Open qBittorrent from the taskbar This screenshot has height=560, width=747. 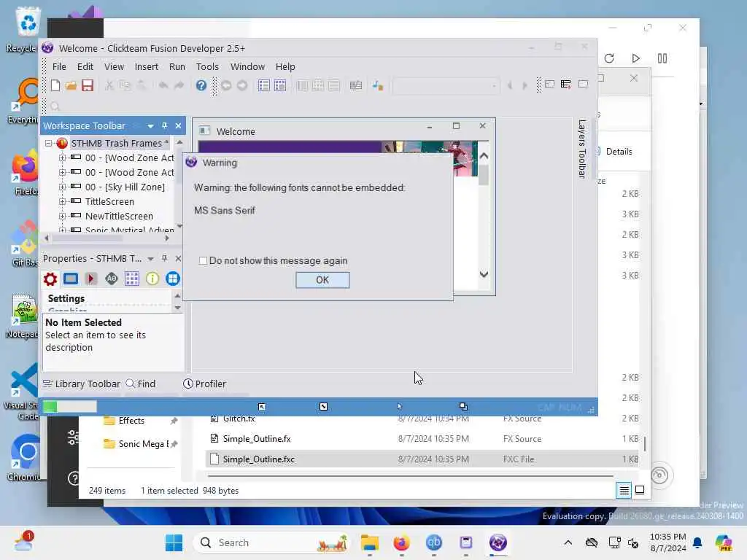pos(433,542)
